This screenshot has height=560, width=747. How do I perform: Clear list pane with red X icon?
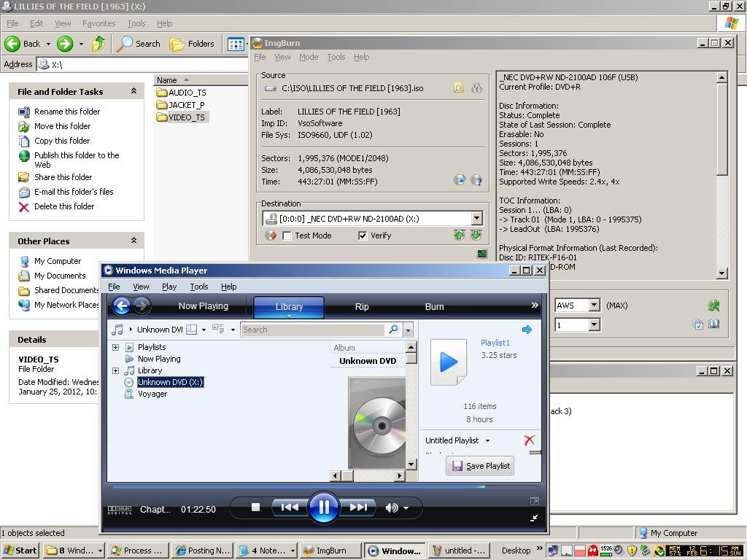point(529,440)
